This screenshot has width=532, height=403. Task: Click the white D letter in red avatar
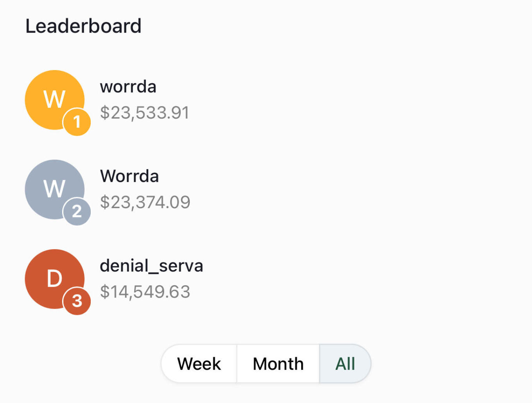pyautogui.click(x=54, y=279)
